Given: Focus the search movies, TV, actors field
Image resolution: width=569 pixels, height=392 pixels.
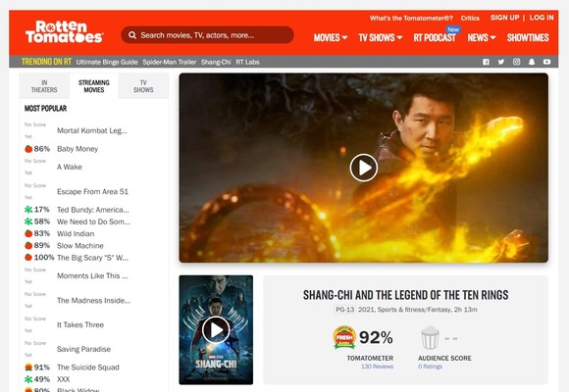Looking at the screenshot, I should pyautogui.click(x=207, y=35).
